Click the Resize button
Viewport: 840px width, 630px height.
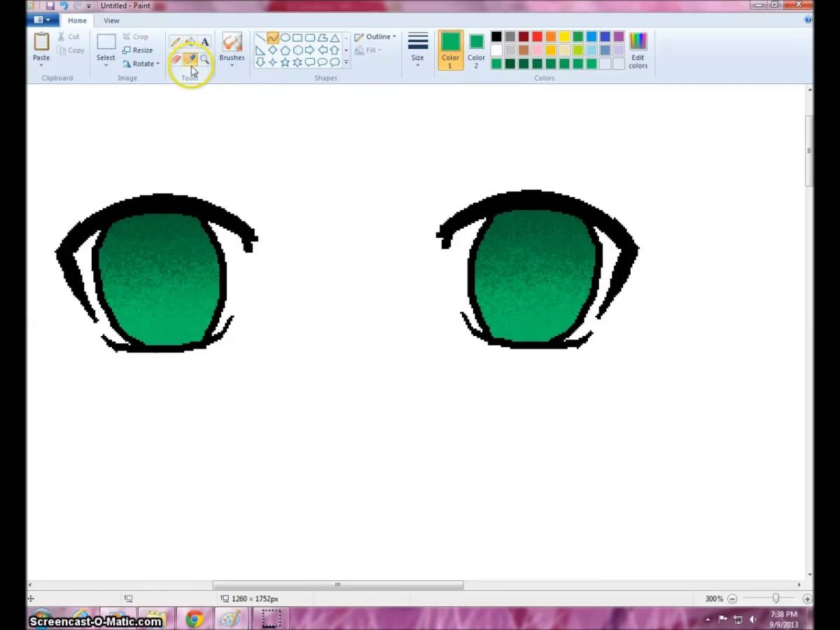click(138, 50)
